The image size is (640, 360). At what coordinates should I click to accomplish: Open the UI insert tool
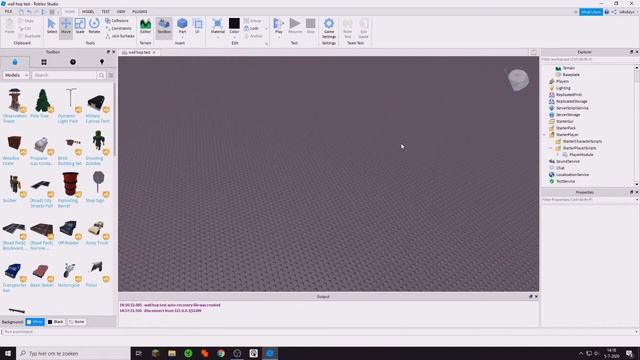pos(198,26)
